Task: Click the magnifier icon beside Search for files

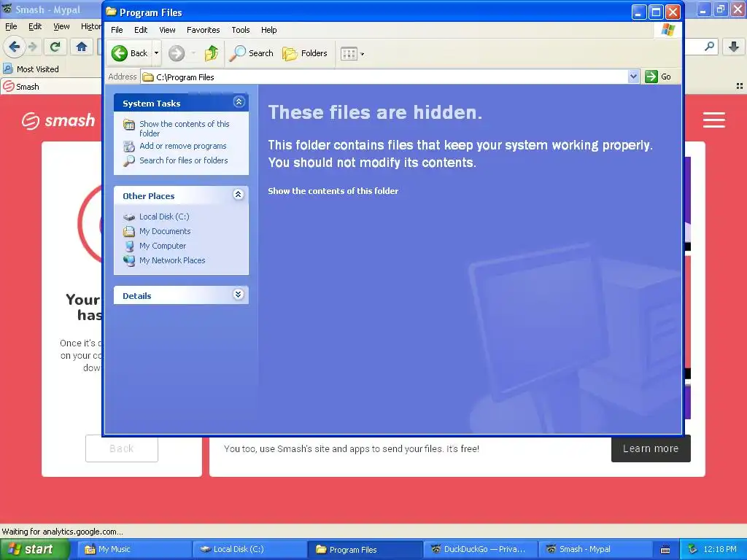Action: [129, 161]
